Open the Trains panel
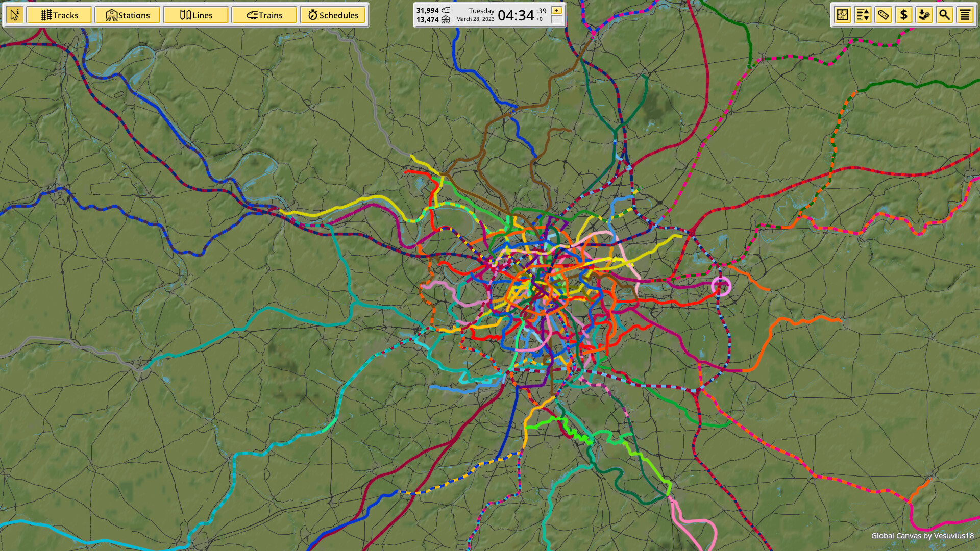 click(264, 15)
